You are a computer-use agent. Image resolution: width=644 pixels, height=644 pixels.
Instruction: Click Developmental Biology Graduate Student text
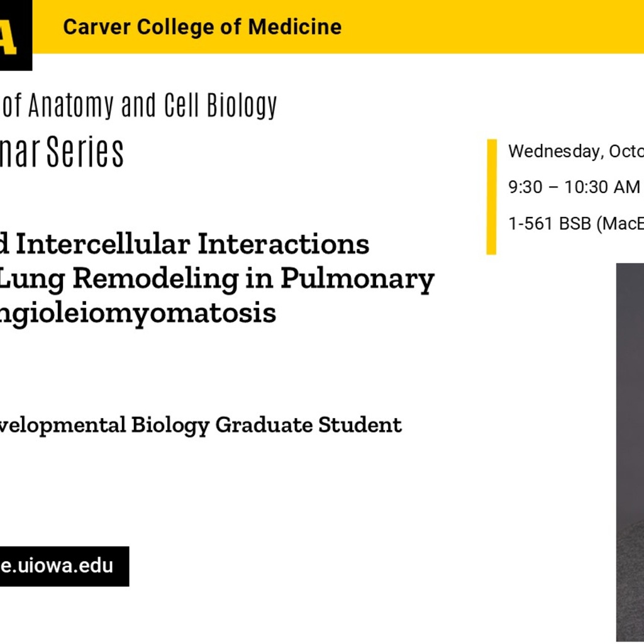(200, 425)
